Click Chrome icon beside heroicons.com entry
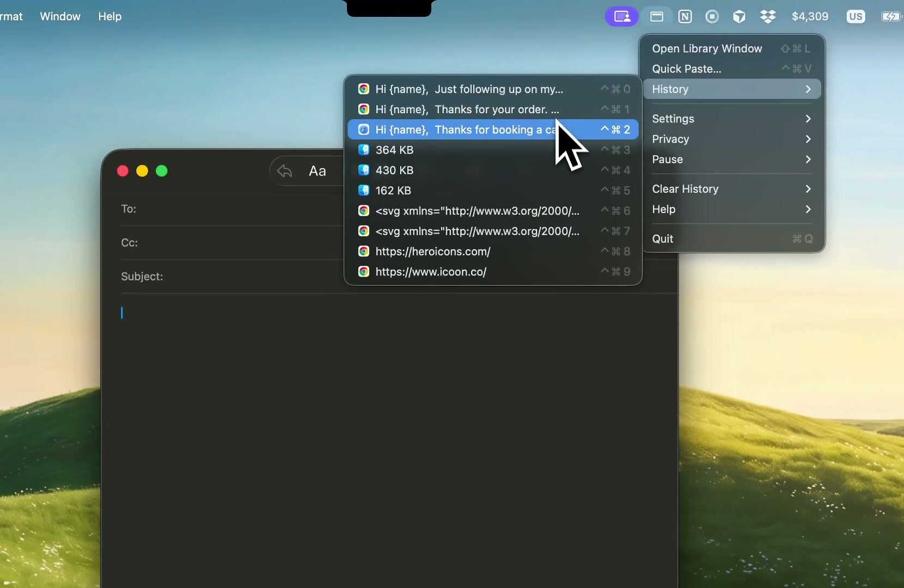 [364, 251]
